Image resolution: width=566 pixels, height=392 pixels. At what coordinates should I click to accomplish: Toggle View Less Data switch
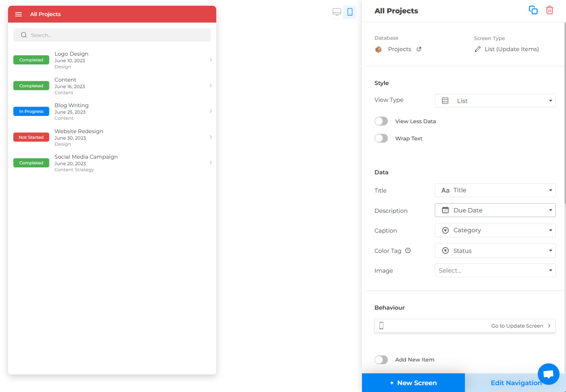[381, 121]
